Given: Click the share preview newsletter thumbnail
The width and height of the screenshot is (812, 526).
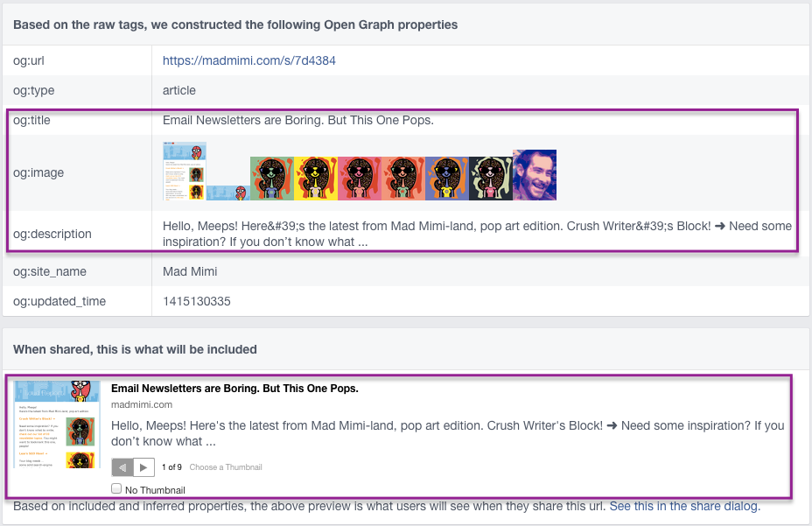Looking at the screenshot, I should pos(57,424).
